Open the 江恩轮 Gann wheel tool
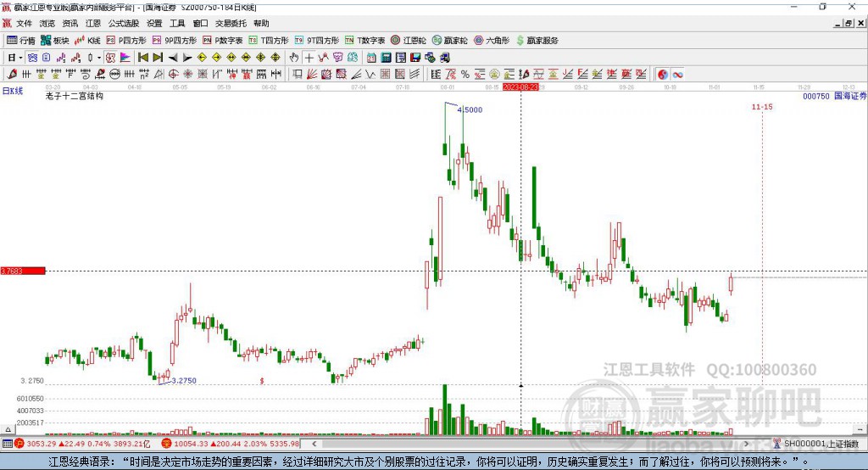 tap(409, 41)
